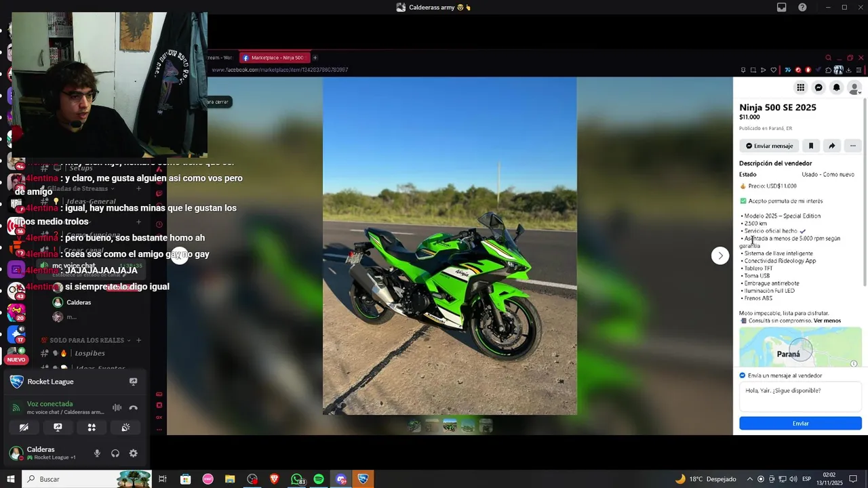Image resolution: width=868 pixels, height=488 pixels.
Task: Open the taskbar volume control
Action: click(794, 479)
